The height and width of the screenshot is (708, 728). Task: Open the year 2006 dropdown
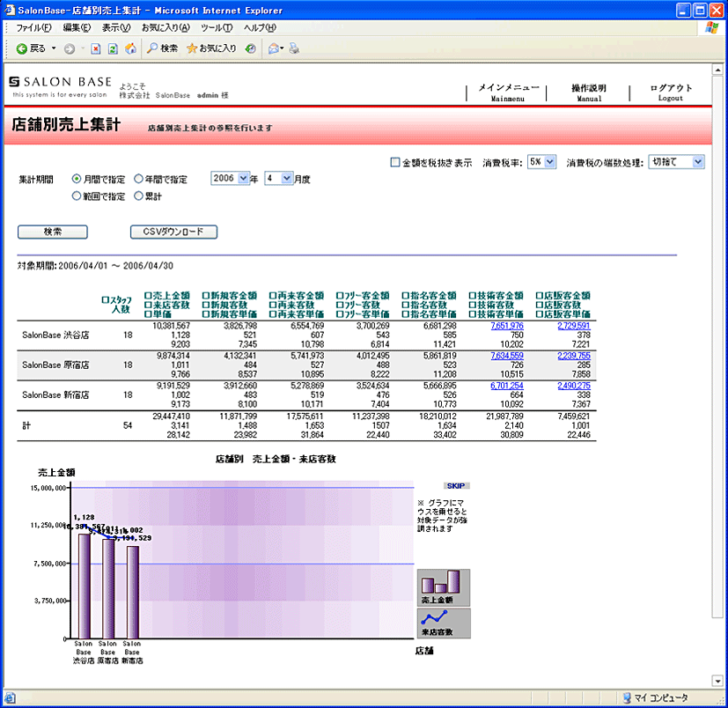pyautogui.click(x=231, y=179)
